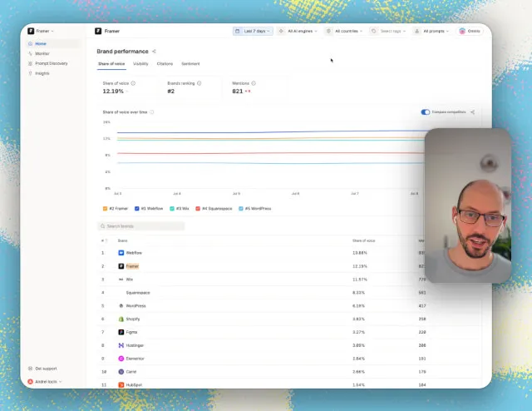Click the Search brands input field
The width and height of the screenshot is (532, 411).
pos(141,226)
